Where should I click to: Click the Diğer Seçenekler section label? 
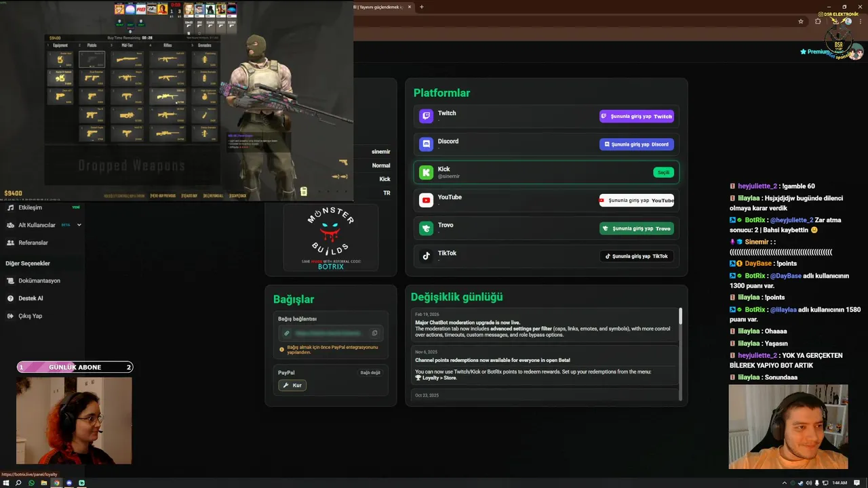(28, 264)
